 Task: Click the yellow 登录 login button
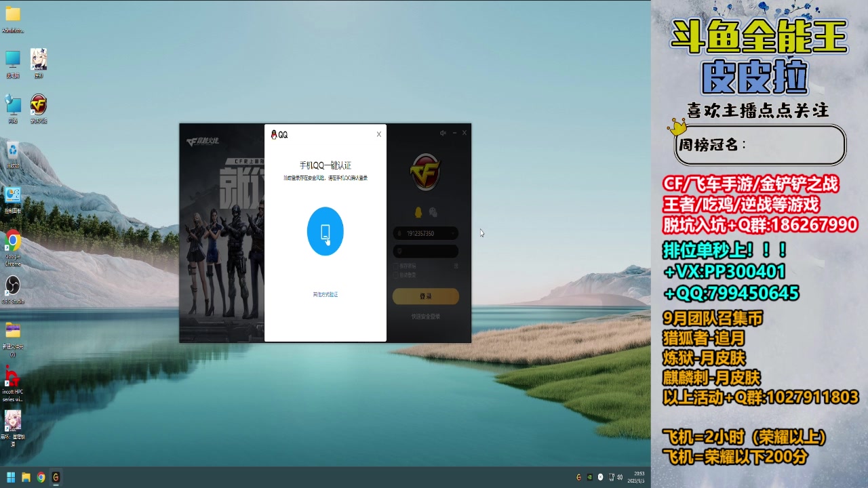[425, 296]
